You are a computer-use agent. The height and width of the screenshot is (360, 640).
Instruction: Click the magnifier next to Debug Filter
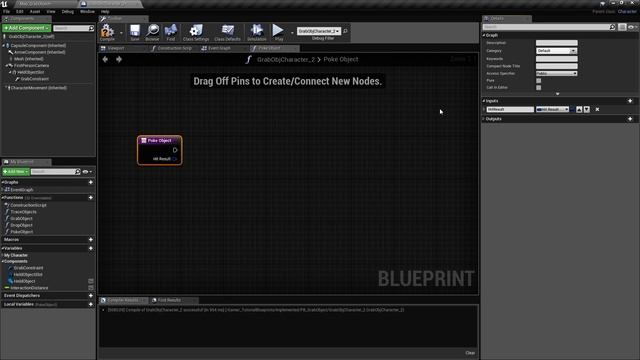[345, 31]
